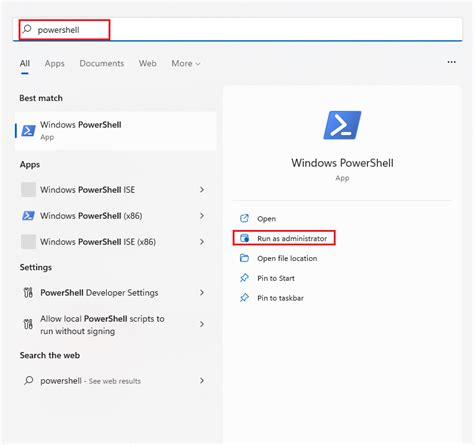This screenshot has width=474, height=445.
Task: Click the Allow local PowerShell scripts settings icon
Action: 28,324
